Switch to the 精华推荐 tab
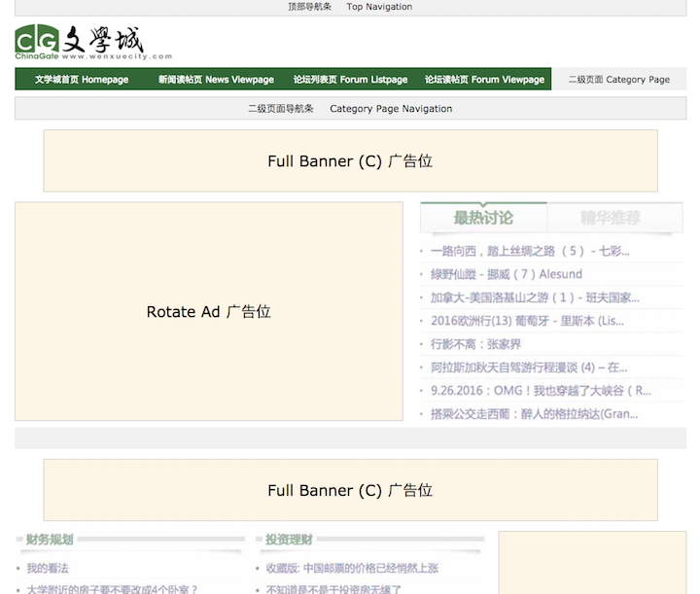Screen dimensions: 700x594 coord(611,218)
